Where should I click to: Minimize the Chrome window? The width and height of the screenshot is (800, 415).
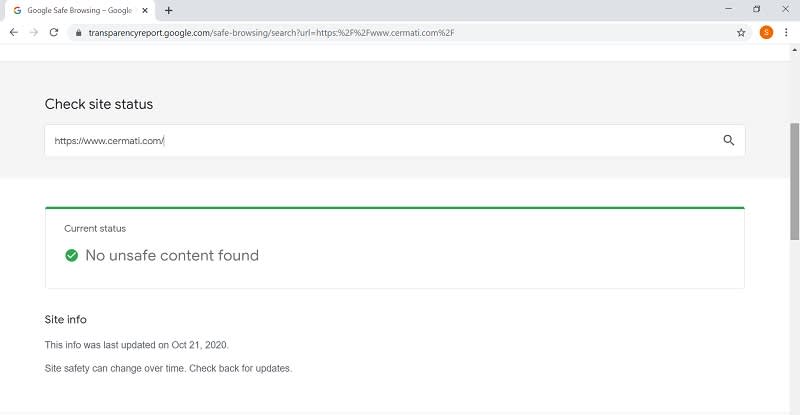pyautogui.click(x=729, y=9)
